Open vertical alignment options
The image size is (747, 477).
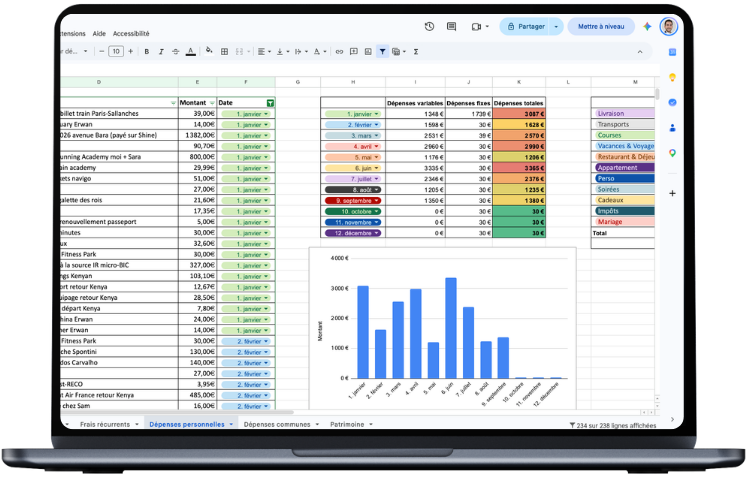click(281, 51)
